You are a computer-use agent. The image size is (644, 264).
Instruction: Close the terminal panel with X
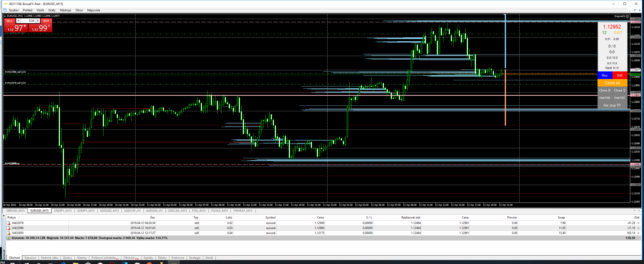point(4,215)
